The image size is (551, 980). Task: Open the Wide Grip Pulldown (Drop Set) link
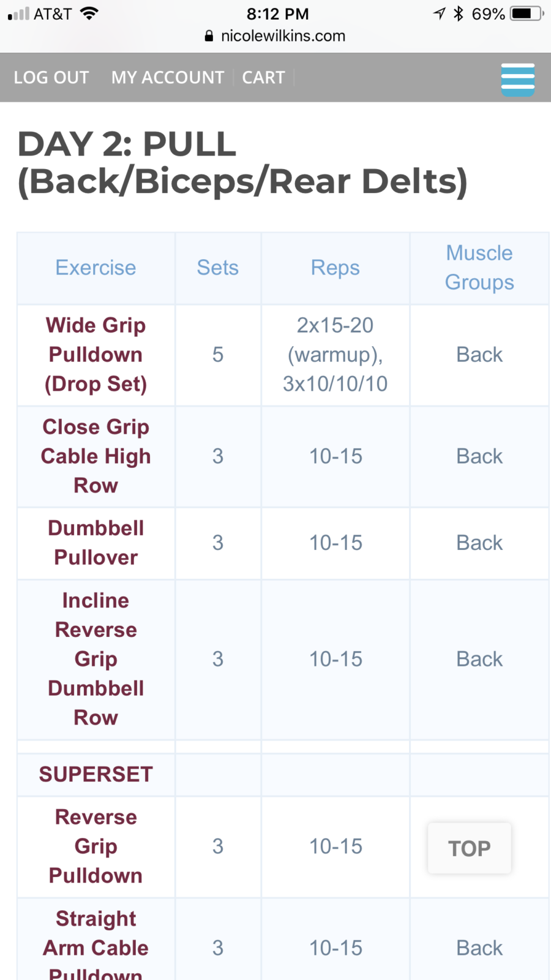(96, 355)
